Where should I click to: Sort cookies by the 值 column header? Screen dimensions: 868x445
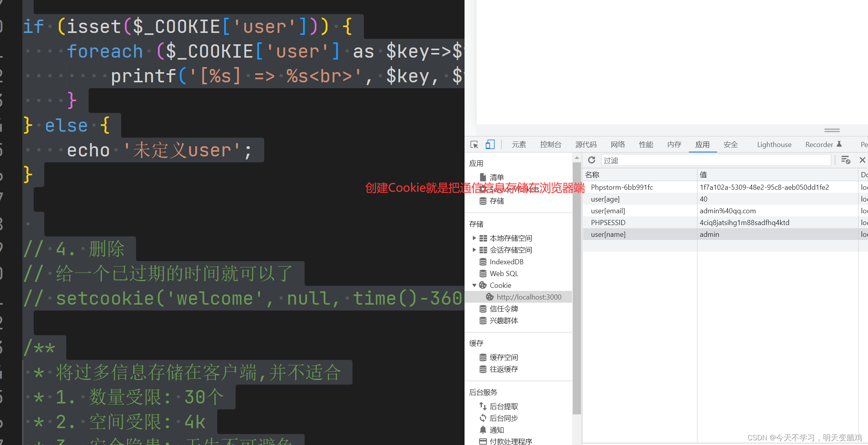(777, 175)
